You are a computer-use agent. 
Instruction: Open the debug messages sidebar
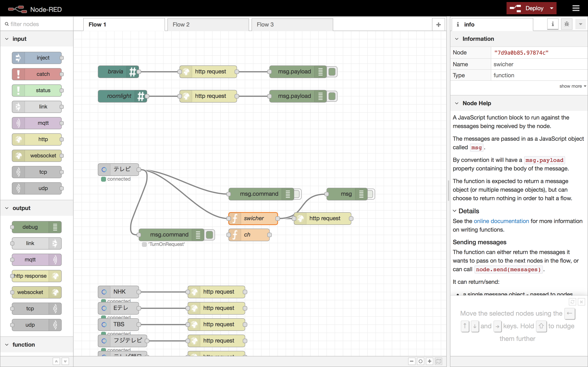pyautogui.click(x=567, y=24)
